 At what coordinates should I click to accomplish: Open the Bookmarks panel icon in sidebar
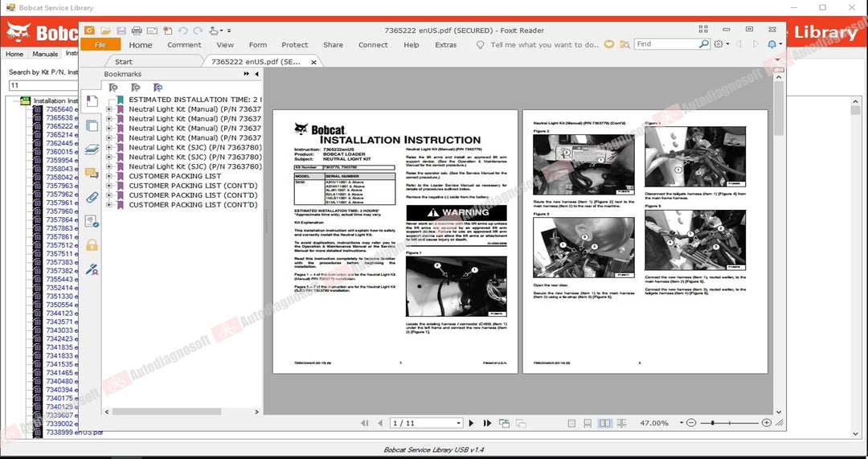click(x=92, y=101)
